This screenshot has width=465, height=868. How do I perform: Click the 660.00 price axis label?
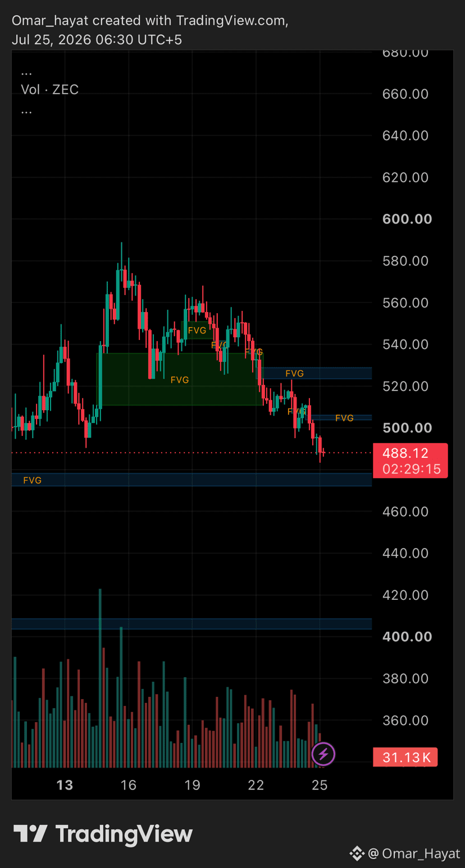pos(405,94)
